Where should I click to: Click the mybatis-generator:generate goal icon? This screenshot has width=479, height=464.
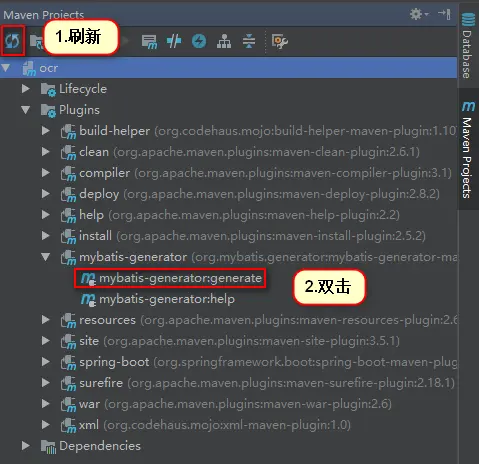click(88, 278)
